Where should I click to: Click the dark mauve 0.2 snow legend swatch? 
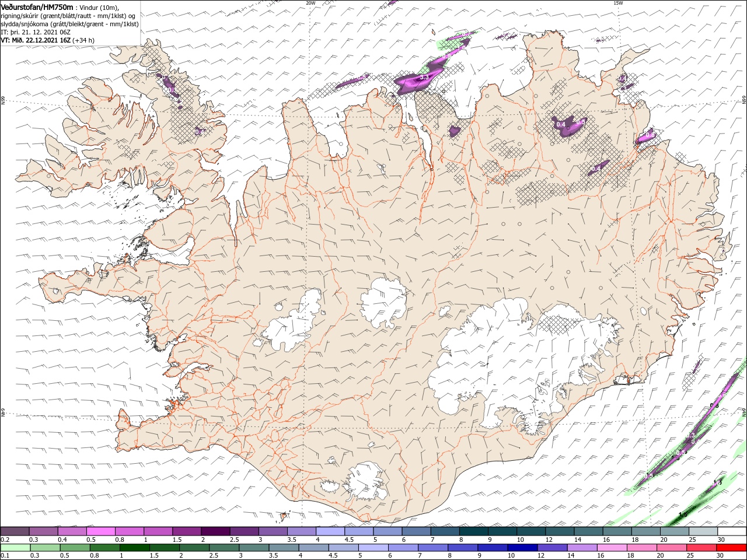coord(15,531)
